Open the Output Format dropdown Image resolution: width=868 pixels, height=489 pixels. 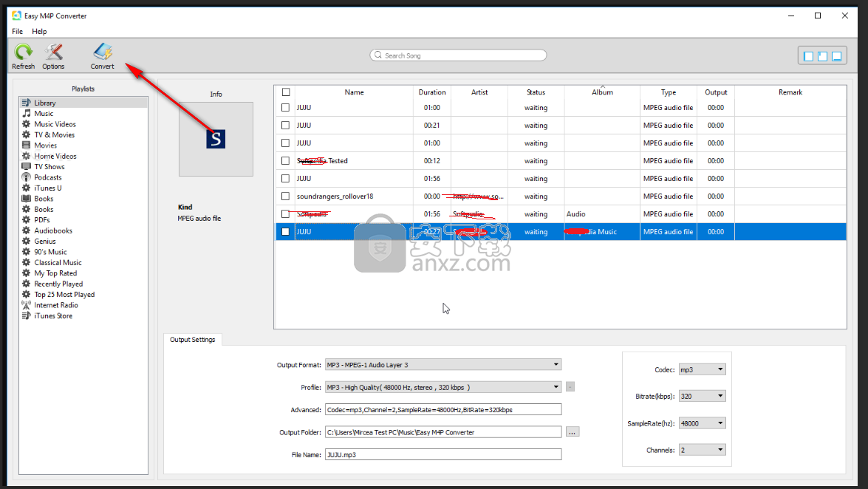[x=442, y=364]
